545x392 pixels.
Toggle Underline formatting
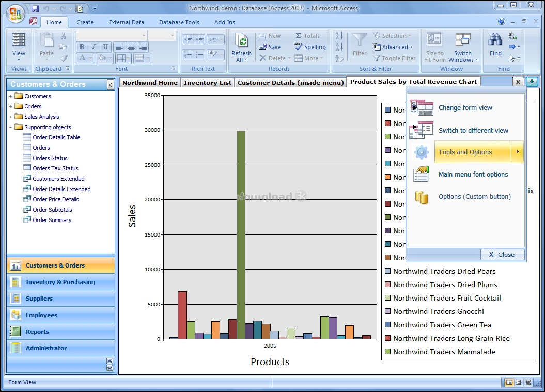pos(105,46)
